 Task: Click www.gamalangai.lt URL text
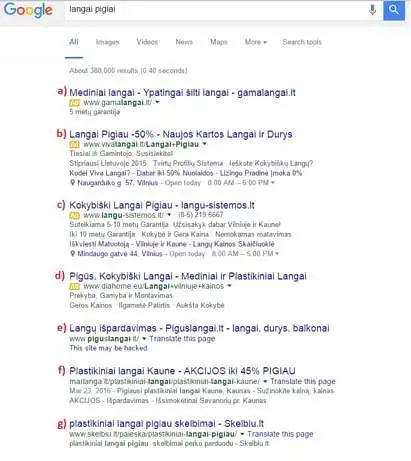tap(118, 102)
